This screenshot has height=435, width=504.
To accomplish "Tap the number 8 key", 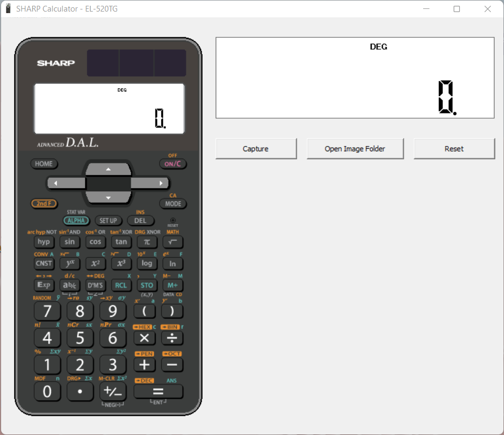I will pos(80,312).
